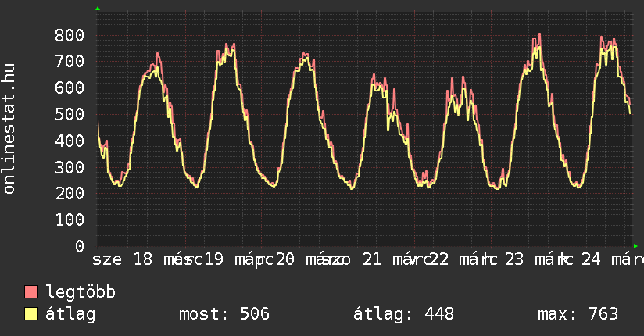The image size is (644, 336).
Task: Click the 'átlag: 448' average statistic
Action: coord(403,314)
